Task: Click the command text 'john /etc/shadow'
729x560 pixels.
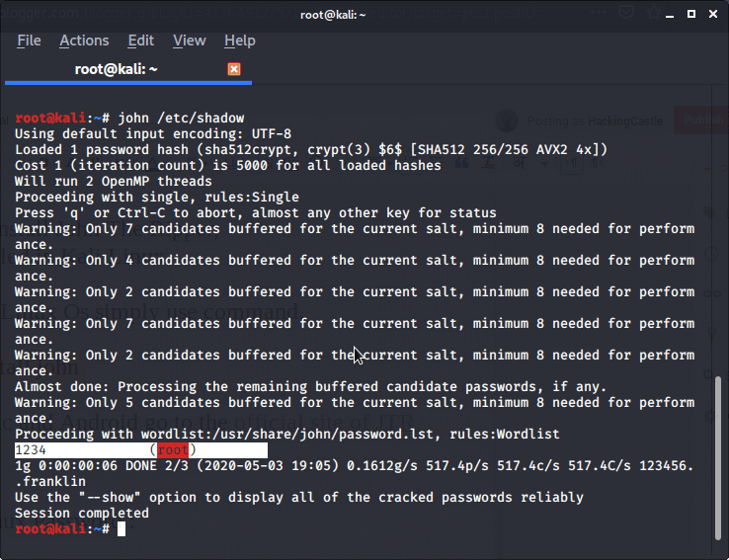Action: pos(181,119)
